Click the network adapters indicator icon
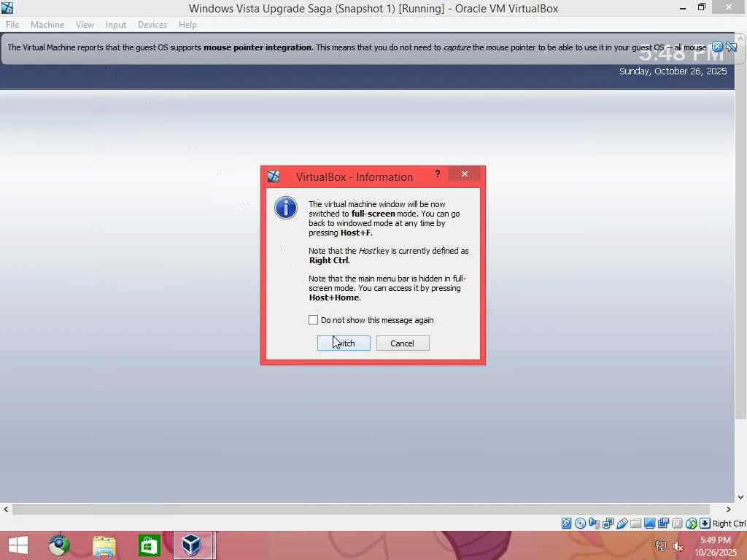This screenshot has height=560, width=747. click(x=608, y=524)
